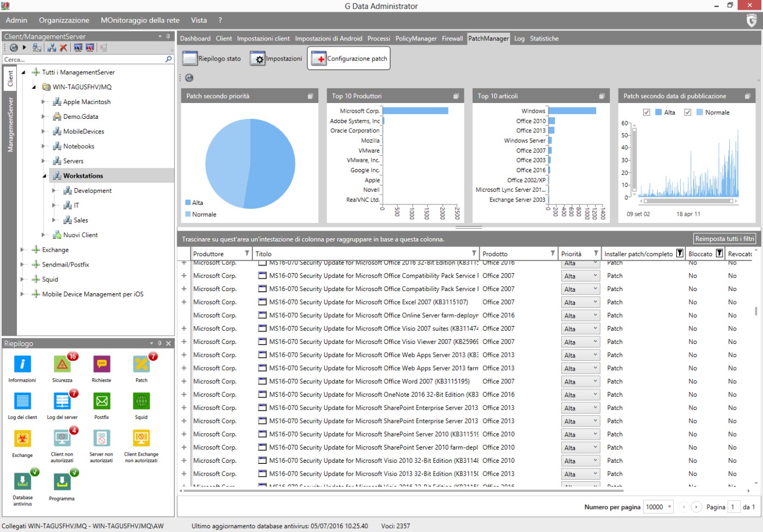Click the Riepilogo stato button
The image size is (763, 532).
pos(212,58)
